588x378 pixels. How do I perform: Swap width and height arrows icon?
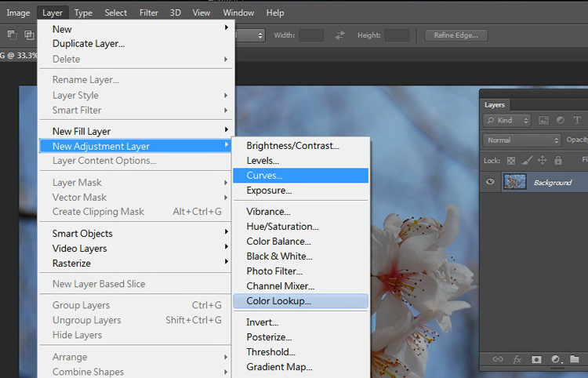339,35
